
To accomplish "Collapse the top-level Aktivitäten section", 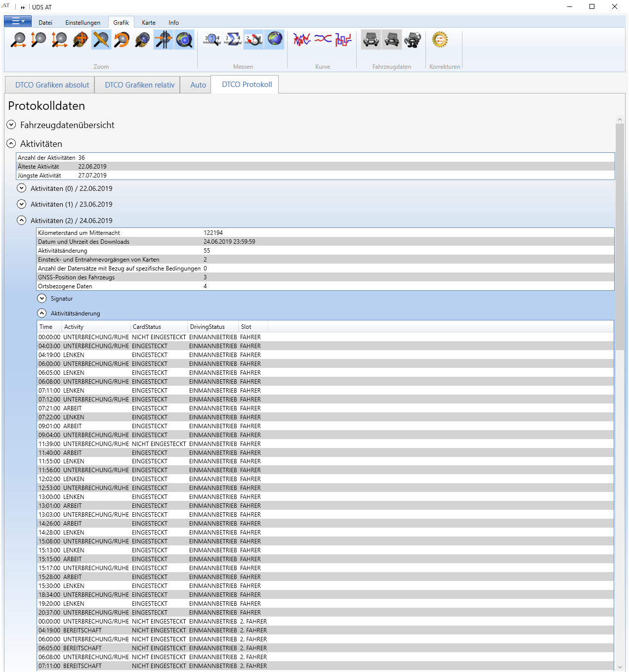I will coord(11,144).
